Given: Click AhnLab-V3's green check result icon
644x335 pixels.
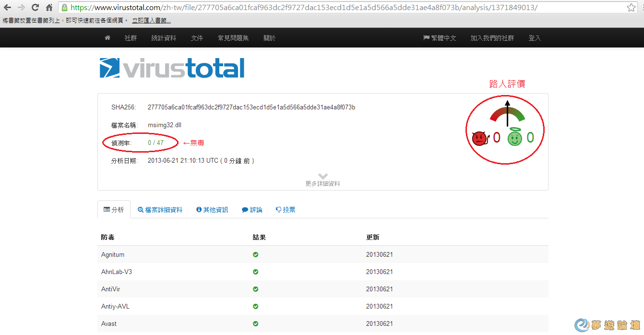Looking at the screenshot, I should tap(255, 272).
